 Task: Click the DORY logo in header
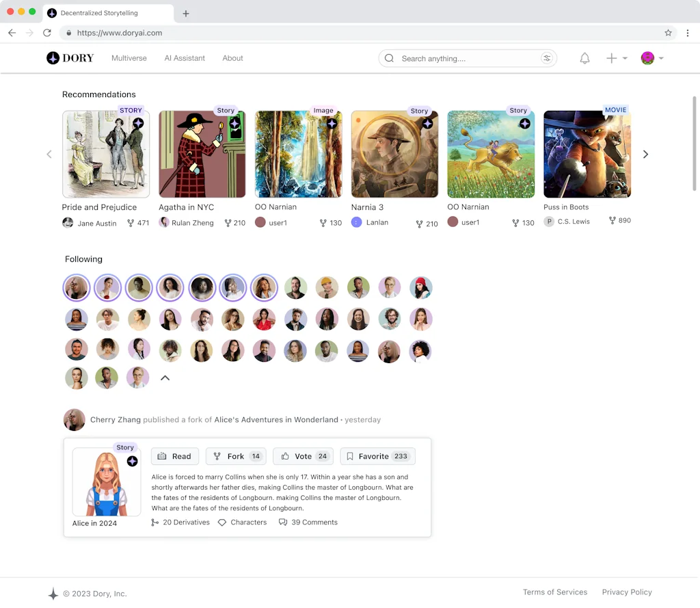(x=70, y=58)
